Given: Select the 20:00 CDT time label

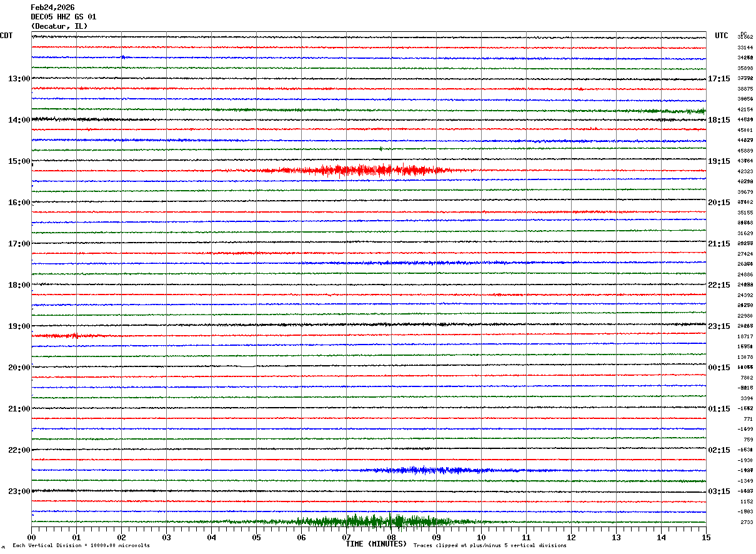Looking at the screenshot, I should click(x=19, y=368).
